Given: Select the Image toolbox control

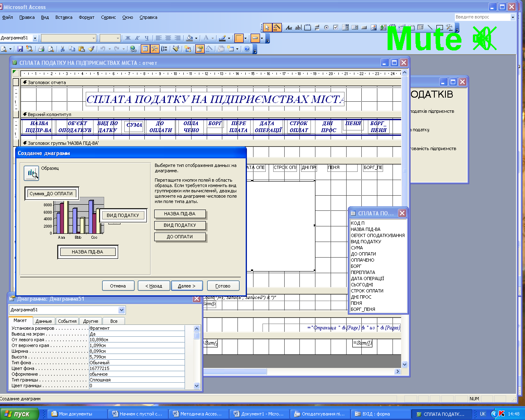Looking at the screenshot, I should pyautogui.click(x=374, y=27).
